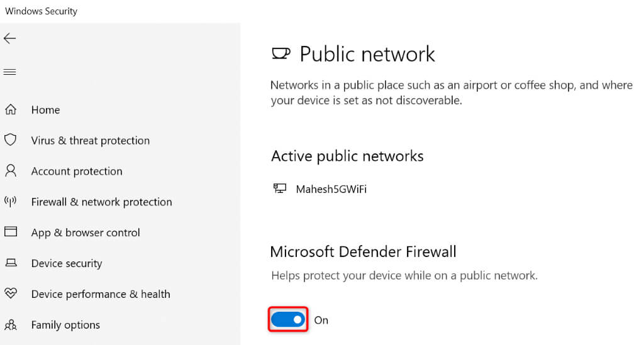
Task: Click the Mahesh5GWiFi active network entry
Action: (x=331, y=189)
